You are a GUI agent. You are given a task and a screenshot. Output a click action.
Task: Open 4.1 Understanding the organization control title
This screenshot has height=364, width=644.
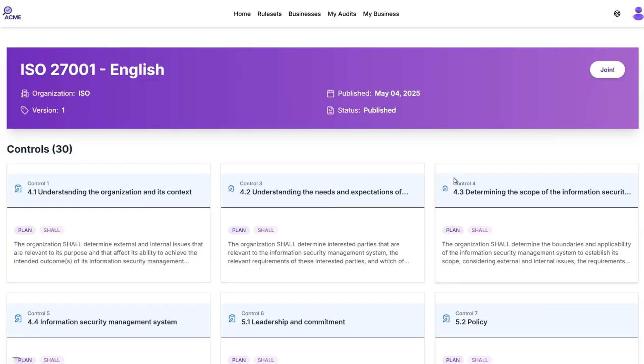coord(109,192)
